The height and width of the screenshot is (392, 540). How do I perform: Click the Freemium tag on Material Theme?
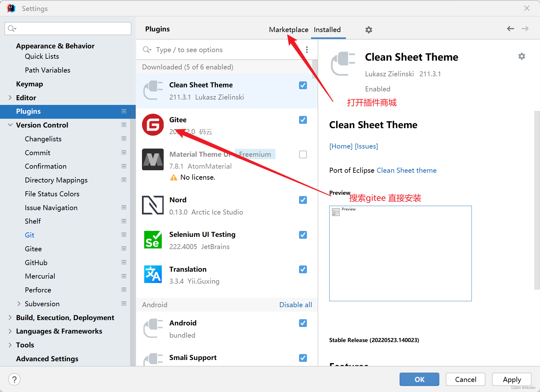coord(255,154)
